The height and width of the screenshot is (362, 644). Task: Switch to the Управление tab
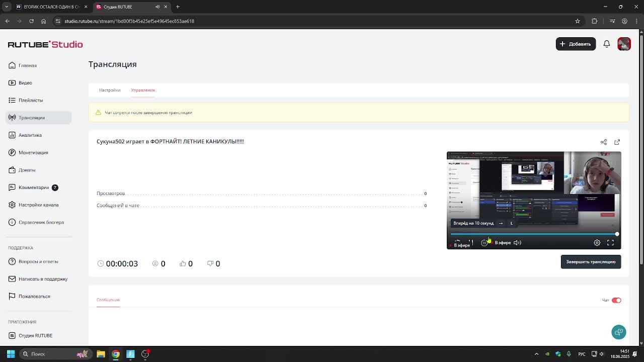143,90
